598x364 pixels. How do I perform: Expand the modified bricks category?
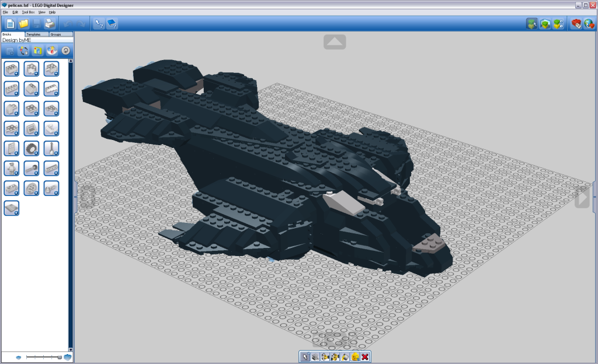click(x=51, y=69)
